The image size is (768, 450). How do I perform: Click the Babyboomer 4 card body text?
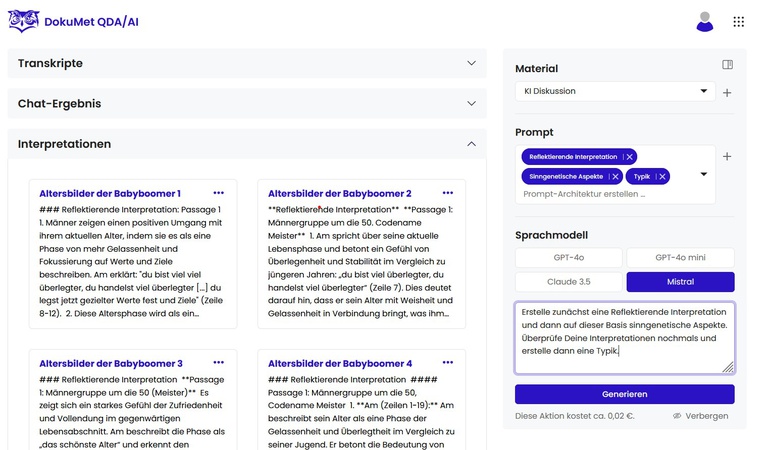361,412
